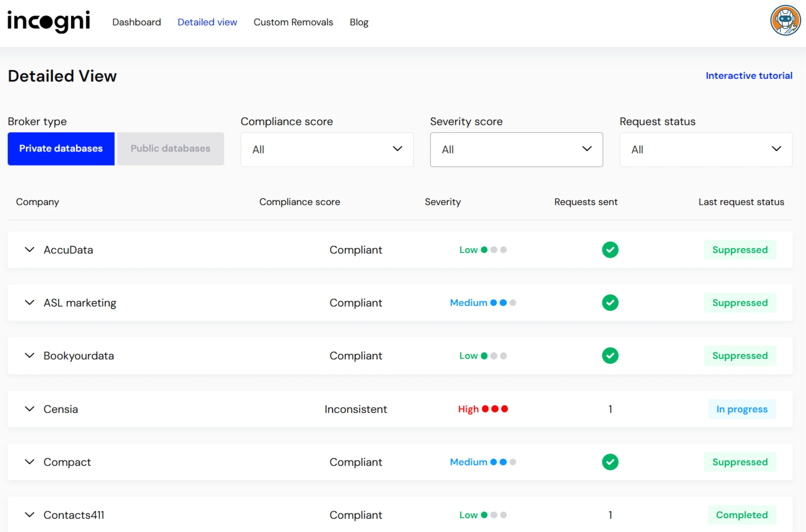The image size is (806, 532).
Task: Open the Request status dropdown
Action: [x=706, y=149]
